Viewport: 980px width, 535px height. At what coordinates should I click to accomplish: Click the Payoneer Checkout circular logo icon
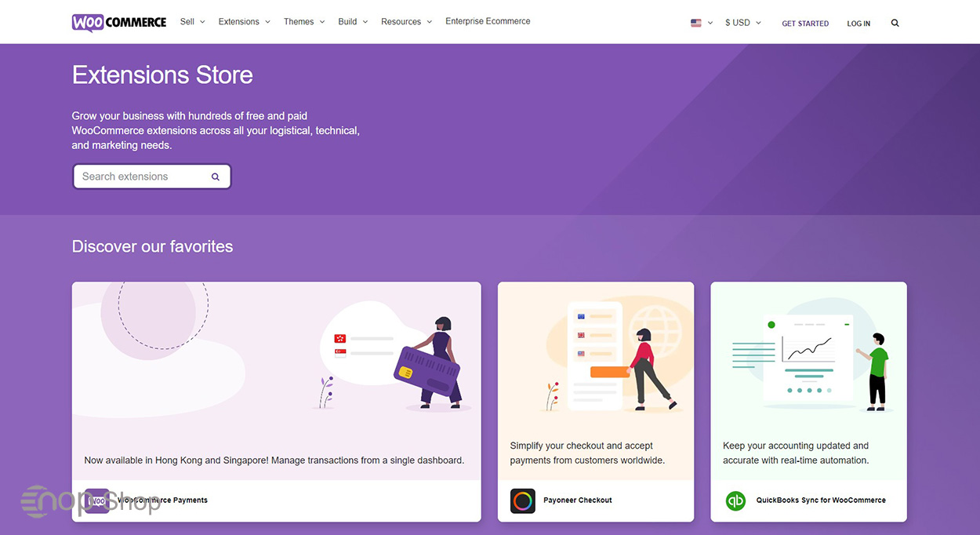coord(523,500)
